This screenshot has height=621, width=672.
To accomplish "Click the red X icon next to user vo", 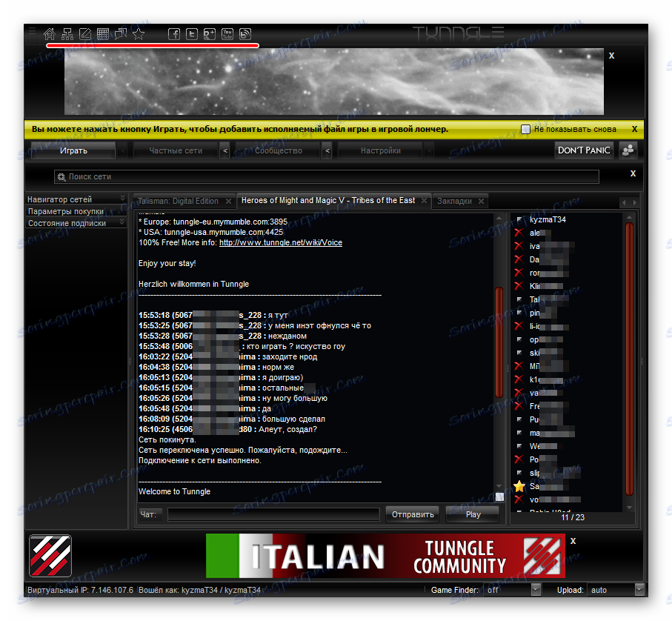I will [519, 499].
